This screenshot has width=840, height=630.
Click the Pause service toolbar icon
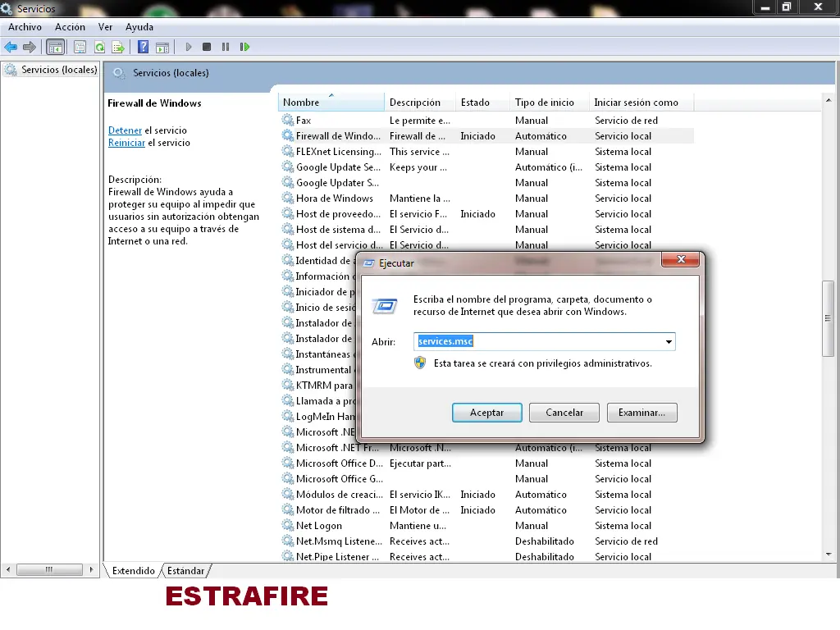pos(226,47)
